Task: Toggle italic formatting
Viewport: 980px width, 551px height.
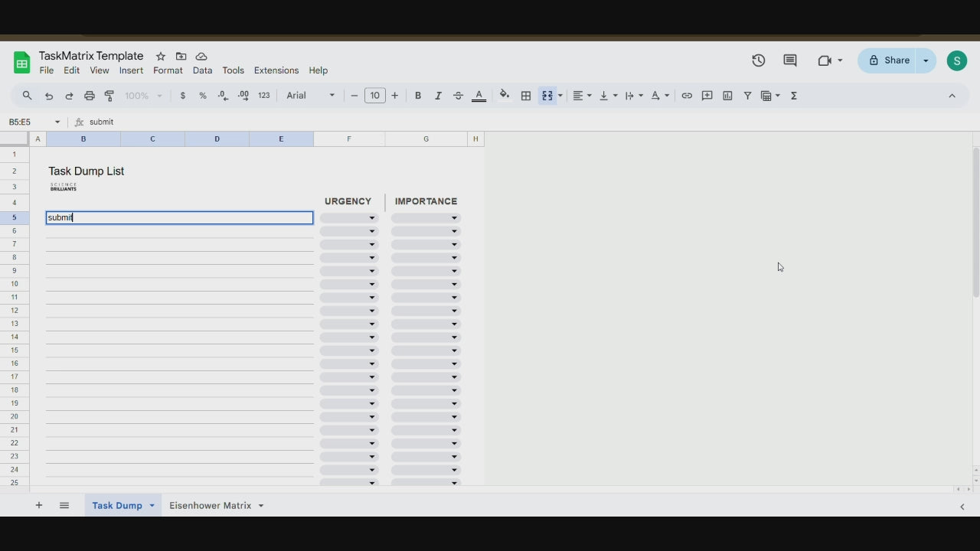Action: (438, 96)
